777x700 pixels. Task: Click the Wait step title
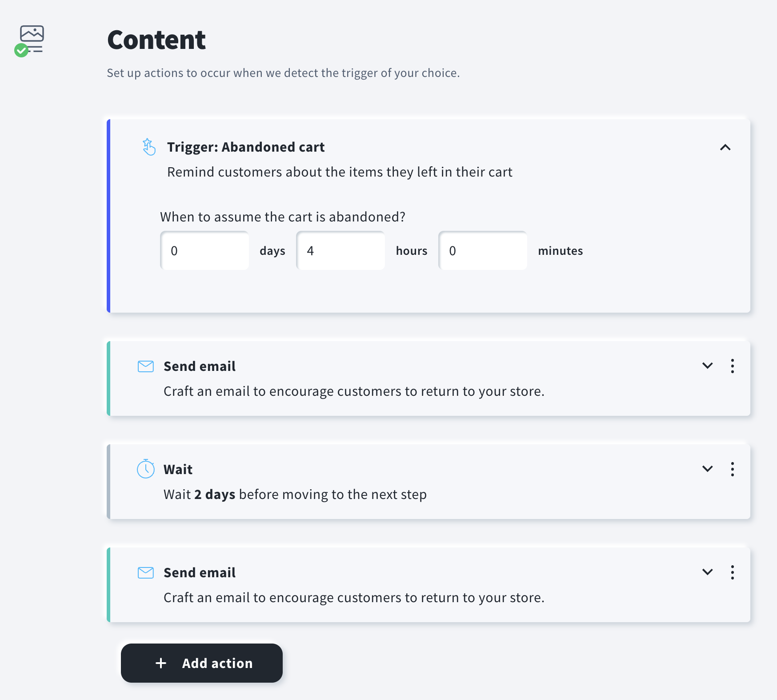(178, 470)
